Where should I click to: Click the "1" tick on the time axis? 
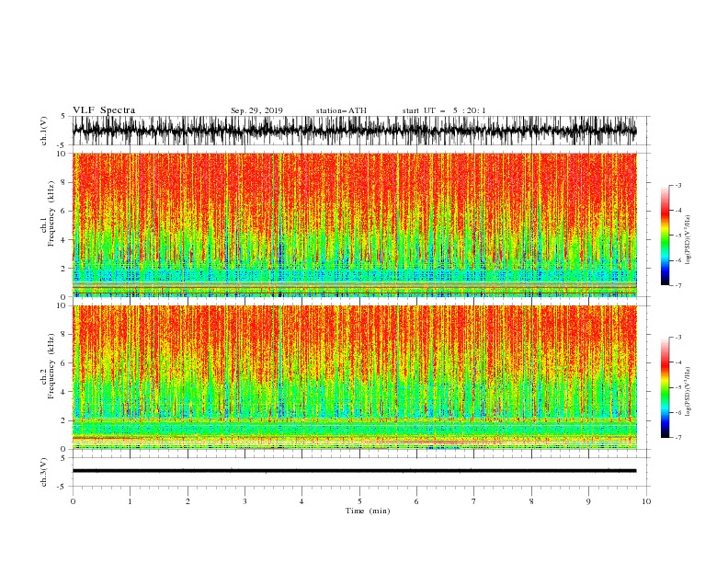tap(130, 501)
